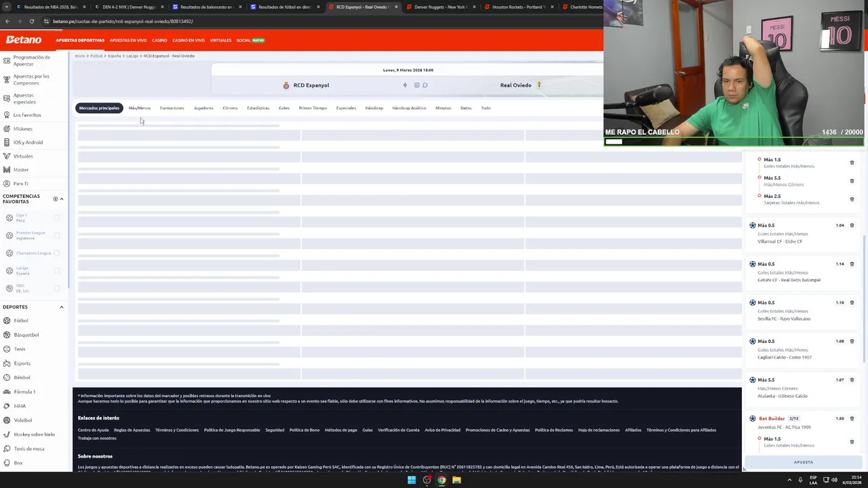Reload the page with browser refresh icon
Screen dimensions: 868x488
coord(31,21)
